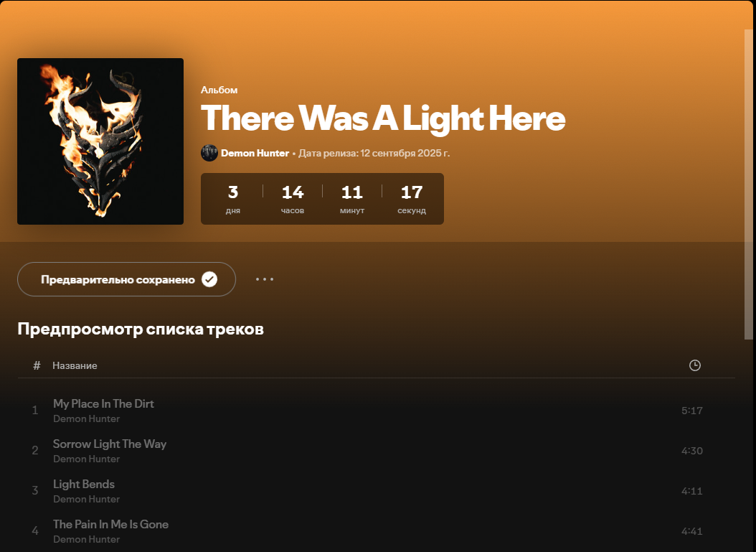Click the vertical scrollbar on right edge

[x=749, y=184]
